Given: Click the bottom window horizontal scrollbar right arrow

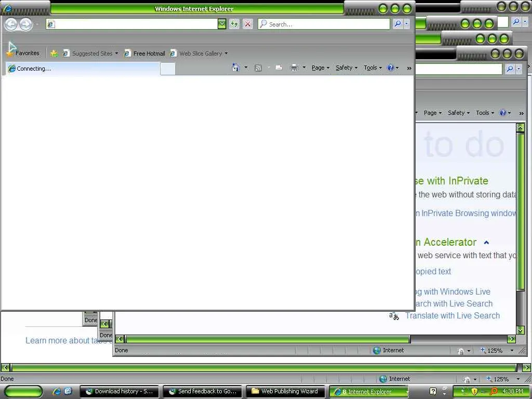Looking at the screenshot, I should click(526, 367).
